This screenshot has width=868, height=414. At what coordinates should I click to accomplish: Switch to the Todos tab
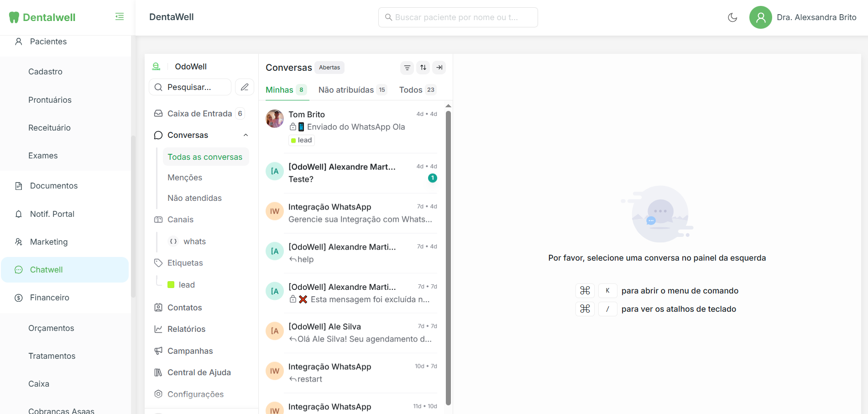point(418,90)
